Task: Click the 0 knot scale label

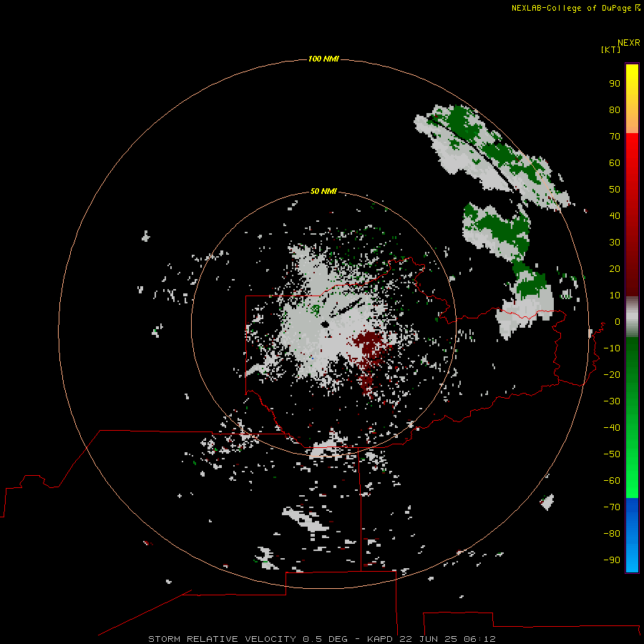Action: point(618,322)
